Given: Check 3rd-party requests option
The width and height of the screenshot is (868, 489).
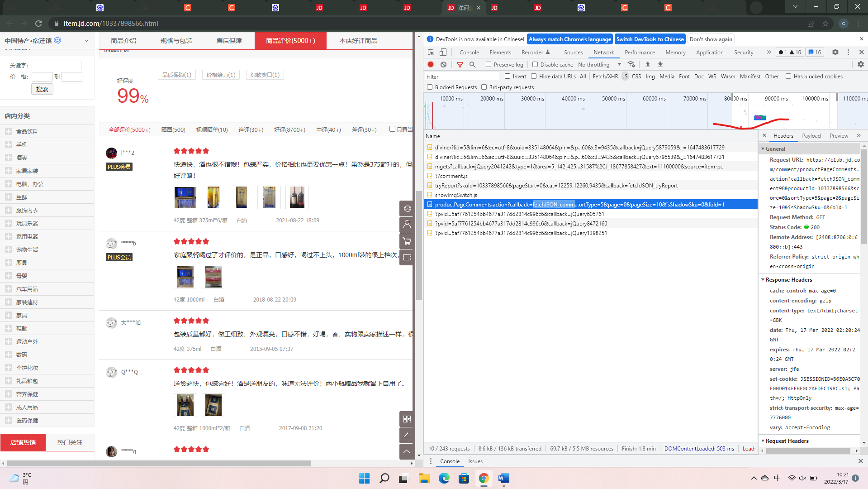Looking at the screenshot, I should tap(484, 87).
